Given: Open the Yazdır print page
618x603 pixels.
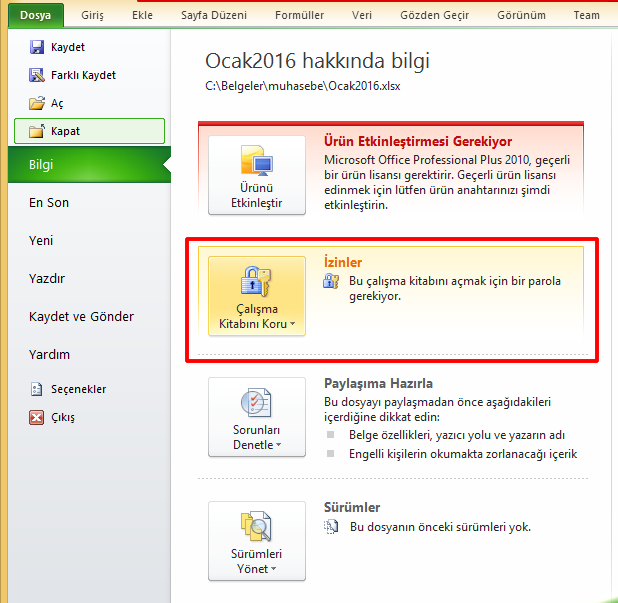Looking at the screenshot, I should click(x=47, y=278).
